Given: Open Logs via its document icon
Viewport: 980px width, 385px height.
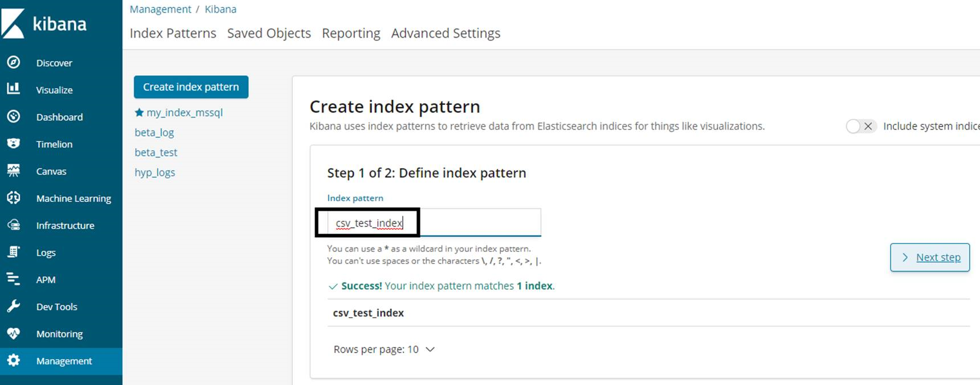Looking at the screenshot, I should click(14, 252).
